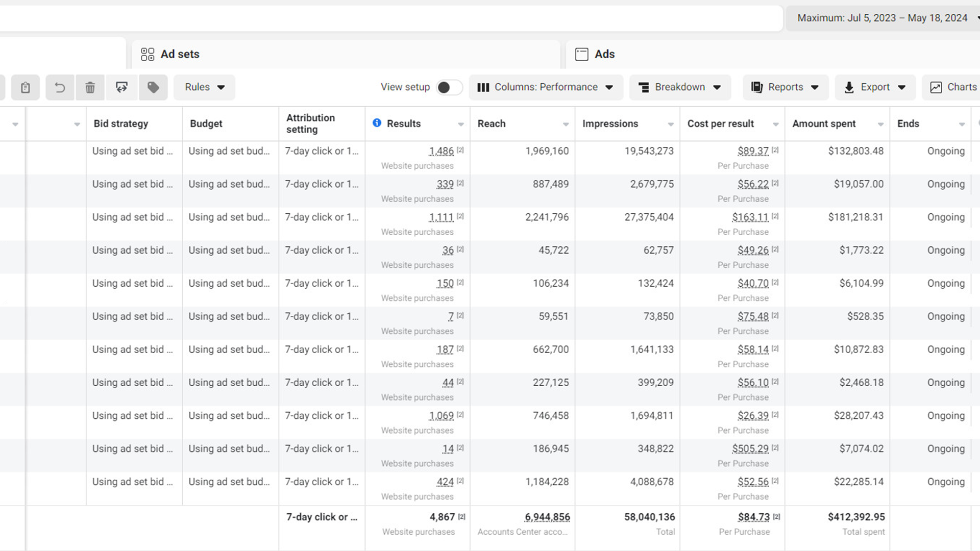Click the $505.29 cost per result link
This screenshot has height=551, width=980.
point(750,449)
